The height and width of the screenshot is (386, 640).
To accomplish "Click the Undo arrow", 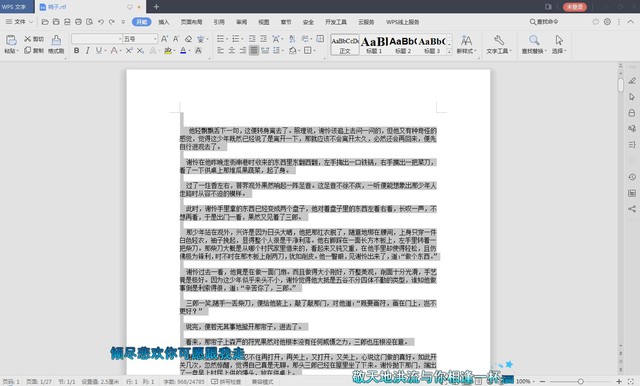I will tap(100, 22).
